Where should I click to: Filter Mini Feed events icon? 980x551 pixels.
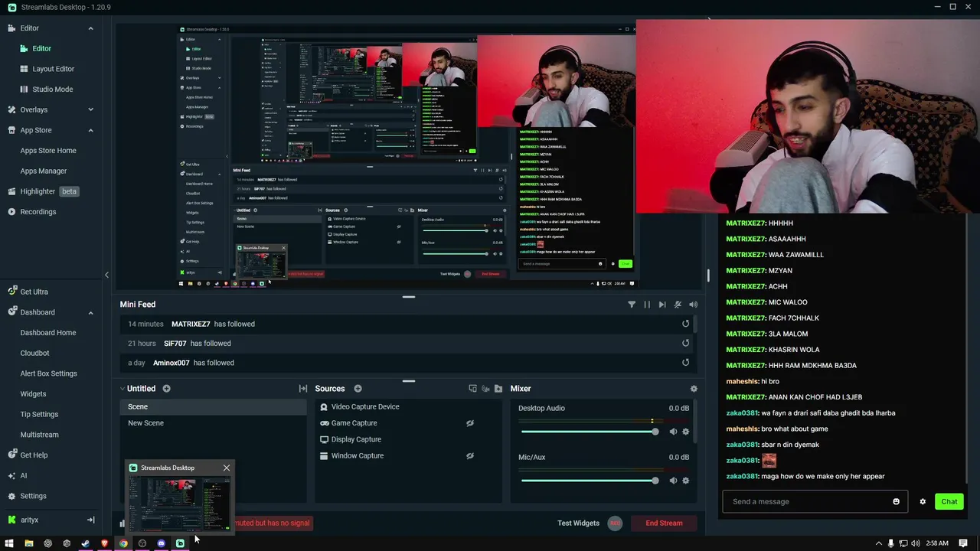click(x=632, y=305)
